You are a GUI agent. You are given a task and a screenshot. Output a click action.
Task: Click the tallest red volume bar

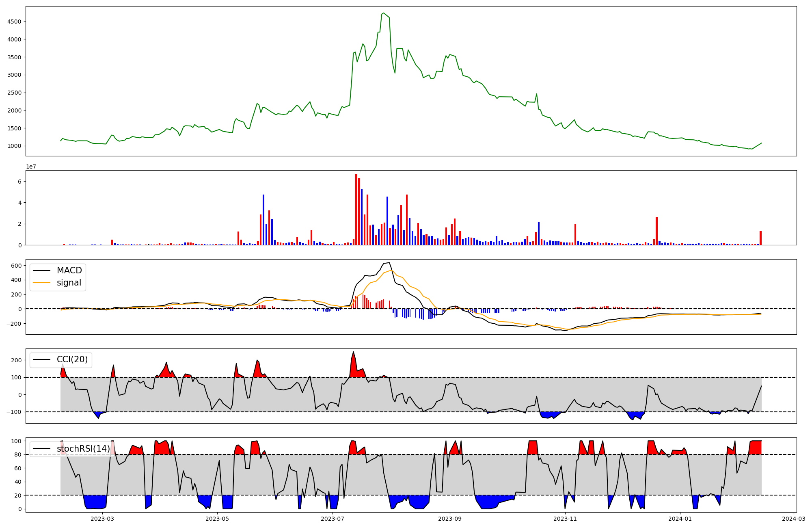[x=356, y=209]
